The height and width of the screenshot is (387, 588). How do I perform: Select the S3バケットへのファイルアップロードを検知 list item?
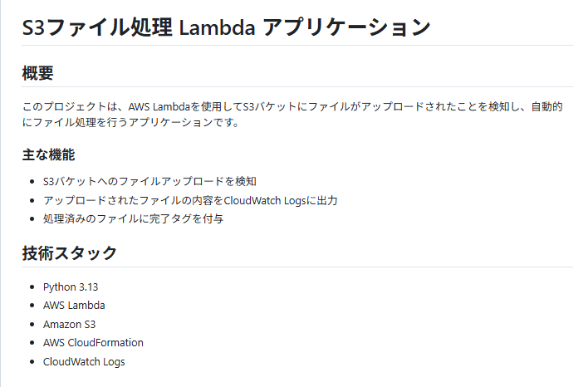click(x=149, y=182)
